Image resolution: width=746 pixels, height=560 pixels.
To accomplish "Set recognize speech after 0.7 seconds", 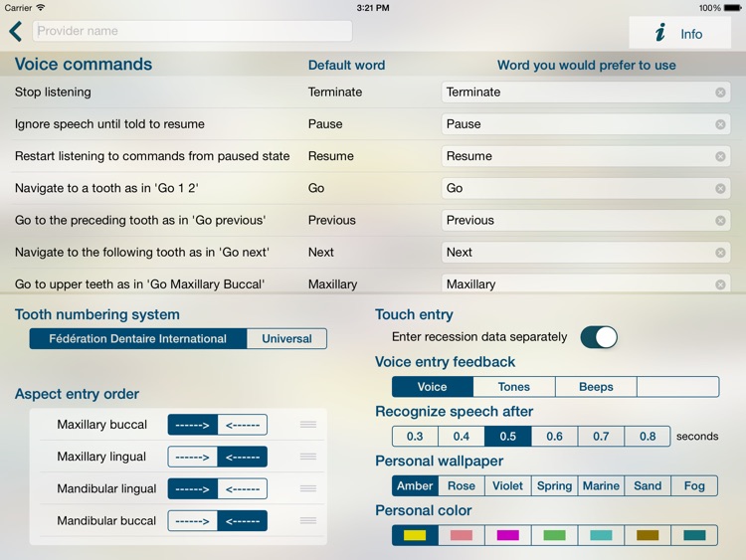I will (x=601, y=436).
